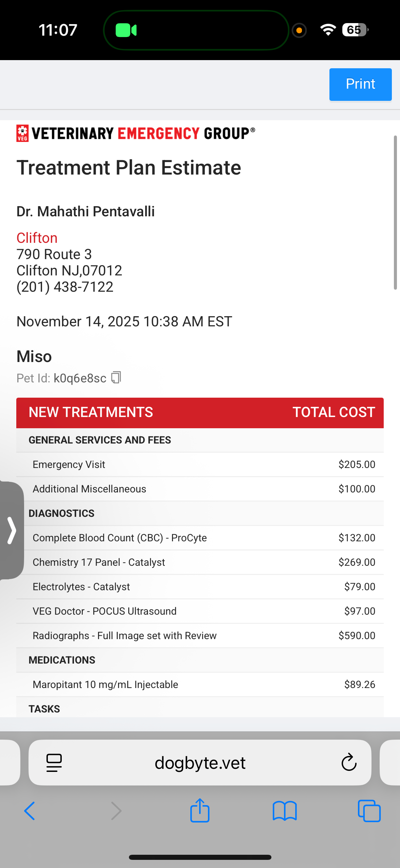Tap the home indicator bar
The width and height of the screenshot is (400, 868).
(200, 857)
